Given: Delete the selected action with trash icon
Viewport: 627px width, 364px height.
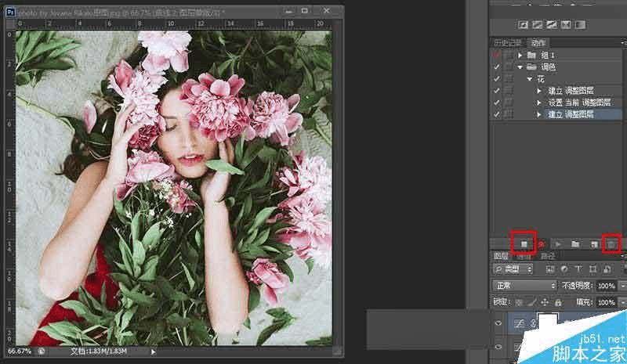Looking at the screenshot, I should [611, 244].
